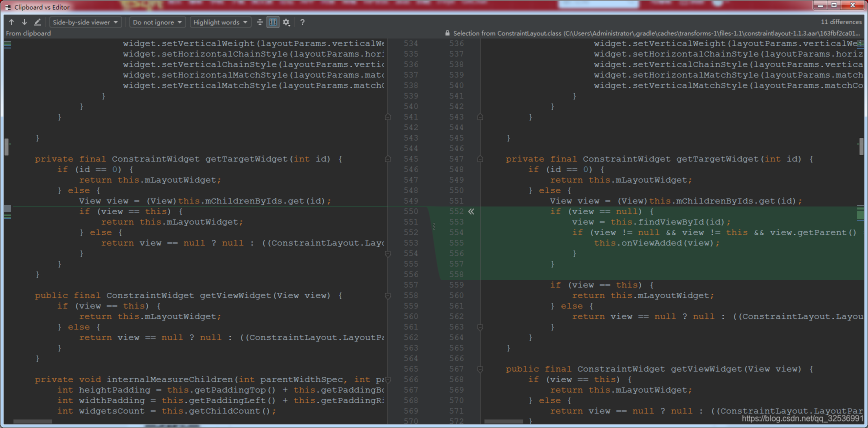Collapse left getViewWidget method fold marker
This screenshot has height=428, width=868.
click(387, 295)
